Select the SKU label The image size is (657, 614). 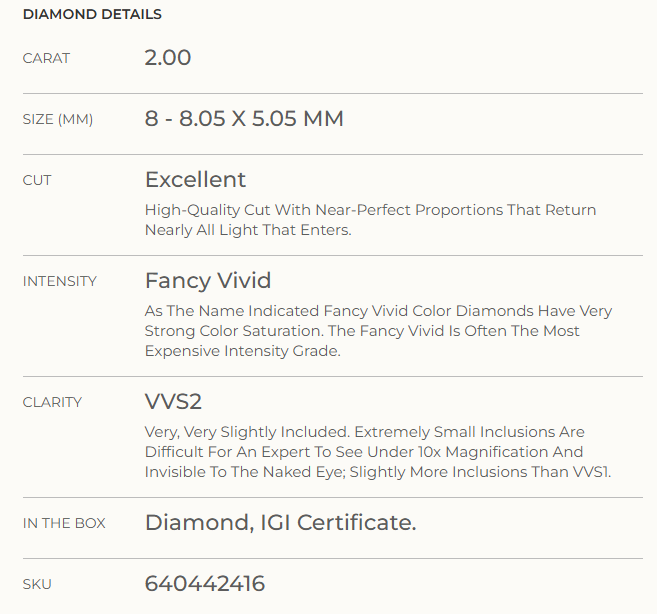click(x=37, y=584)
